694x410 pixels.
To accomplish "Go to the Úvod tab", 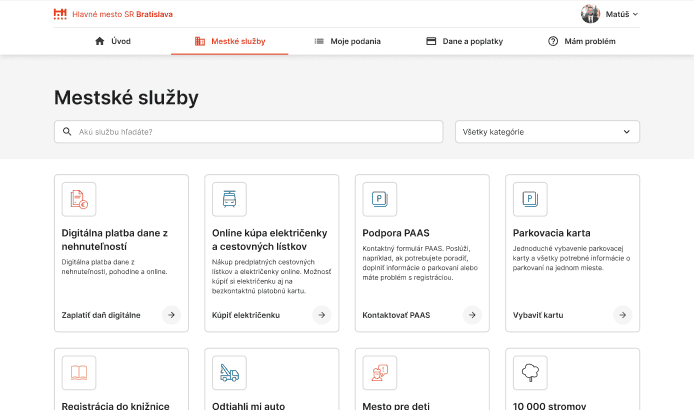I will pyautogui.click(x=112, y=41).
